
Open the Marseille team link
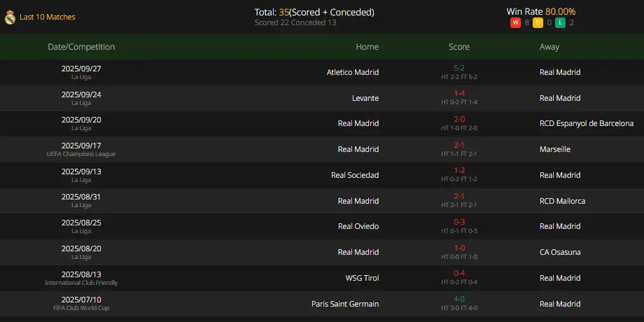(x=555, y=150)
